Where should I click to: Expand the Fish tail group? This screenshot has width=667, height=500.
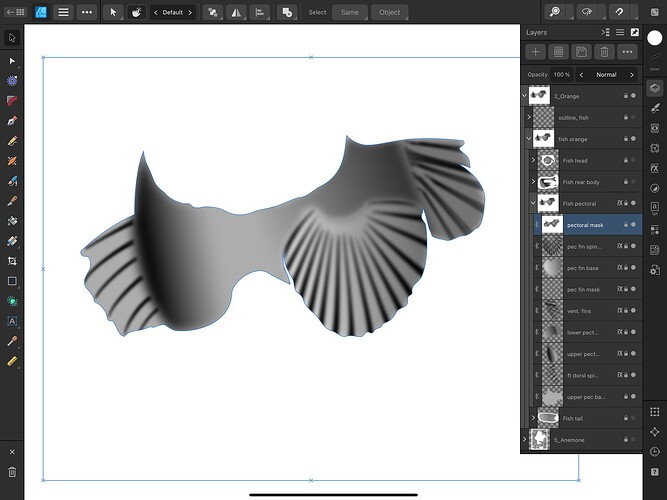coord(533,418)
